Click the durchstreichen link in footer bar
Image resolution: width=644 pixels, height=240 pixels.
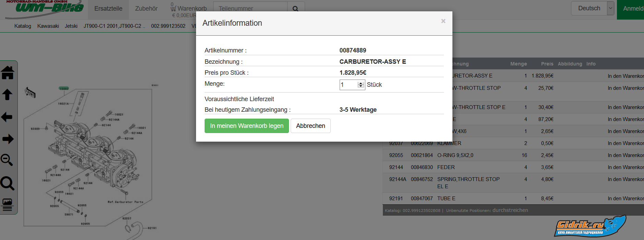510,210
